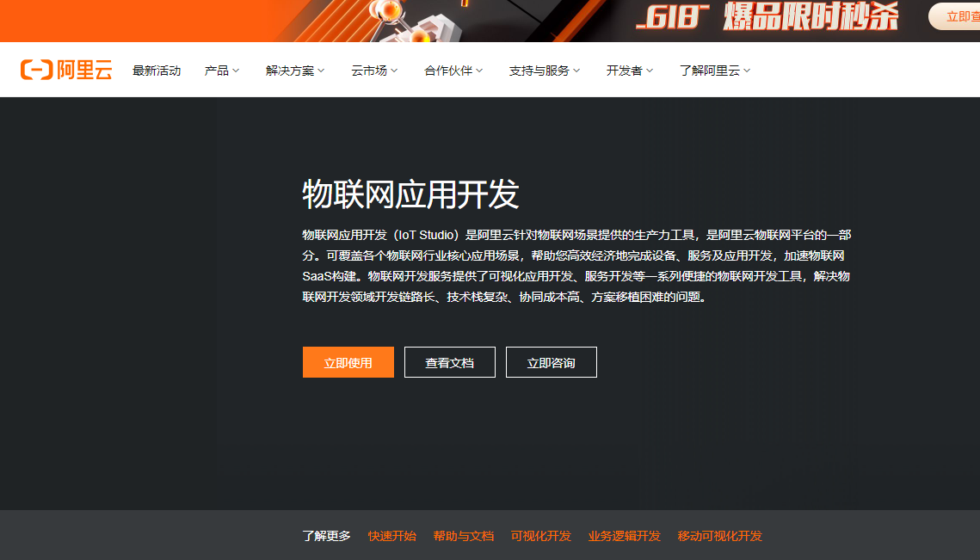980x560 pixels.
Task: Open the 最新活动 menu item
Action: coord(157,71)
